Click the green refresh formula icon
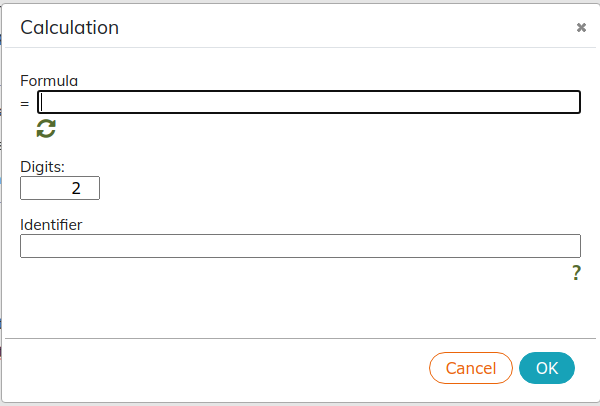The height and width of the screenshot is (406, 600). click(46, 129)
